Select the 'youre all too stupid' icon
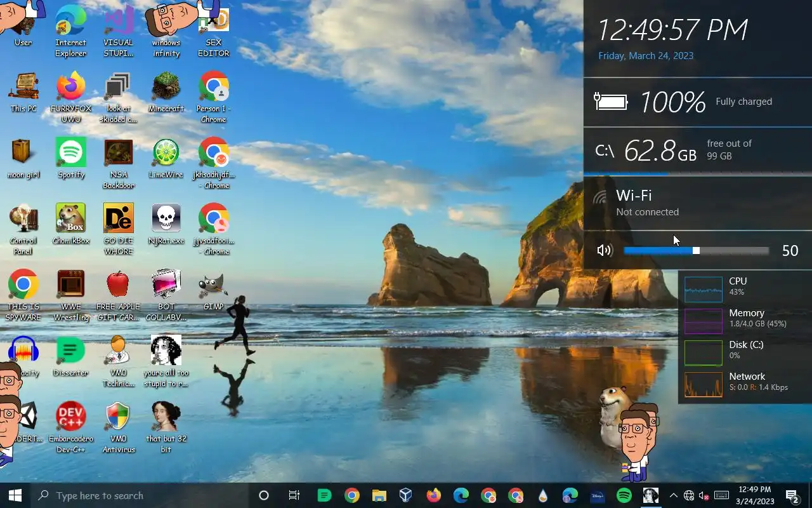The image size is (812, 508). (x=166, y=361)
